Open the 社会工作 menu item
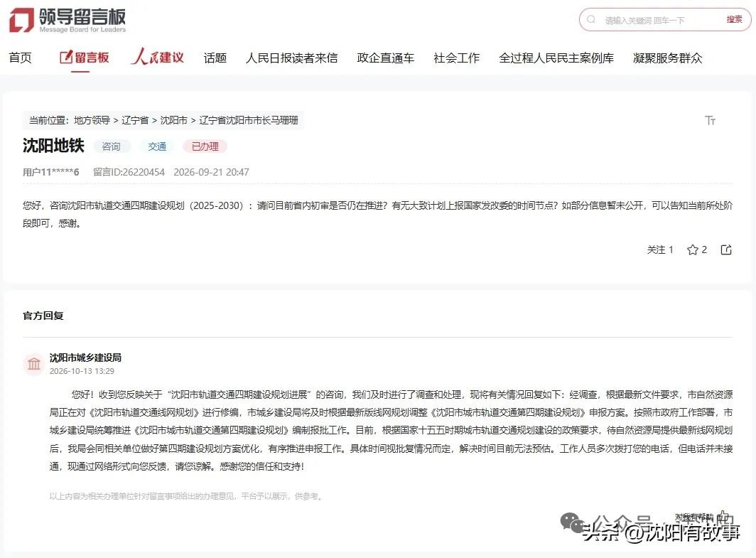Image resolution: width=756 pixels, height=558 pixels. 456,58
